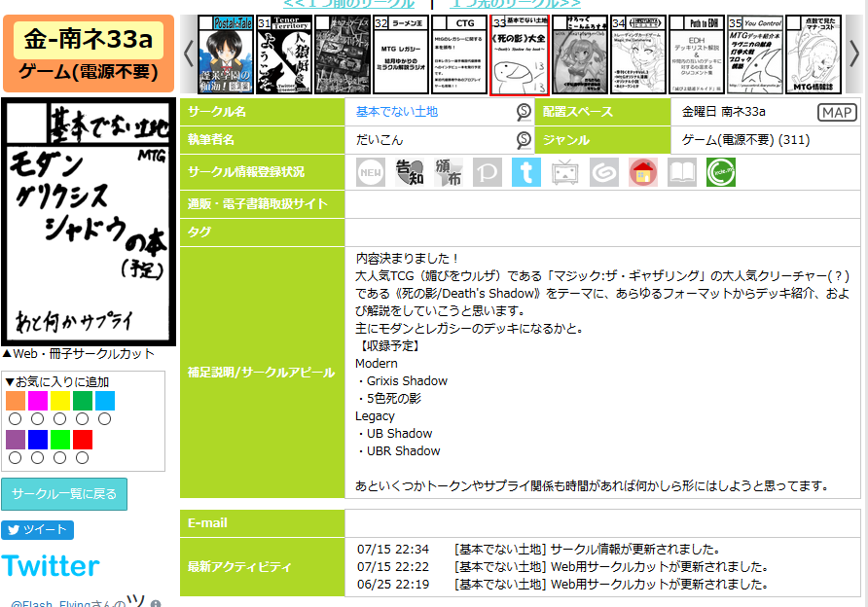Select radio under orange favorite color
Viewport: 868px width, 607px height.
coord(16,419)
